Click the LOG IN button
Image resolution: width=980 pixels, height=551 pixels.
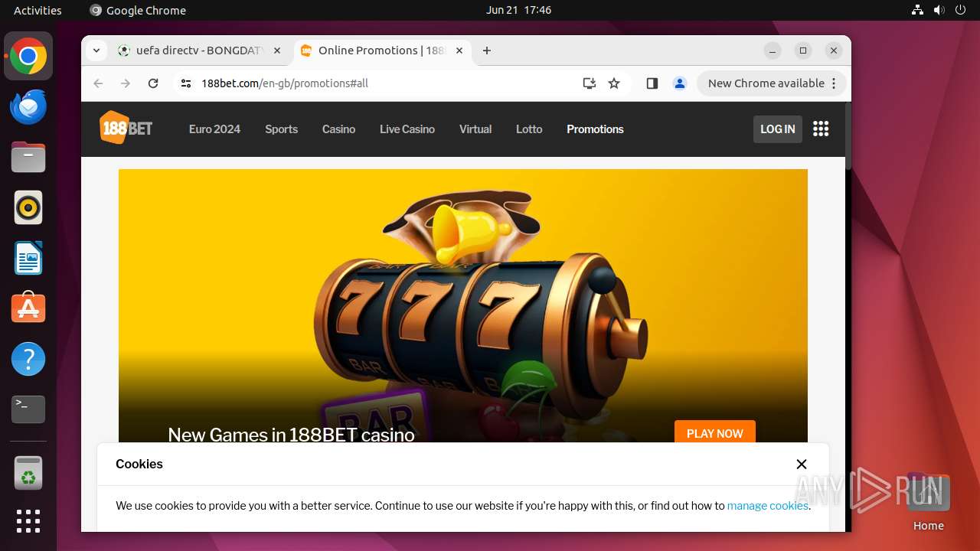778,129
